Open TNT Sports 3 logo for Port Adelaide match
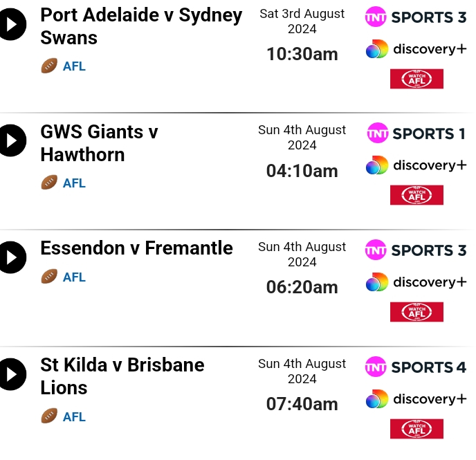The height and width of the screenshot is (460, 476). coord(416,17)
